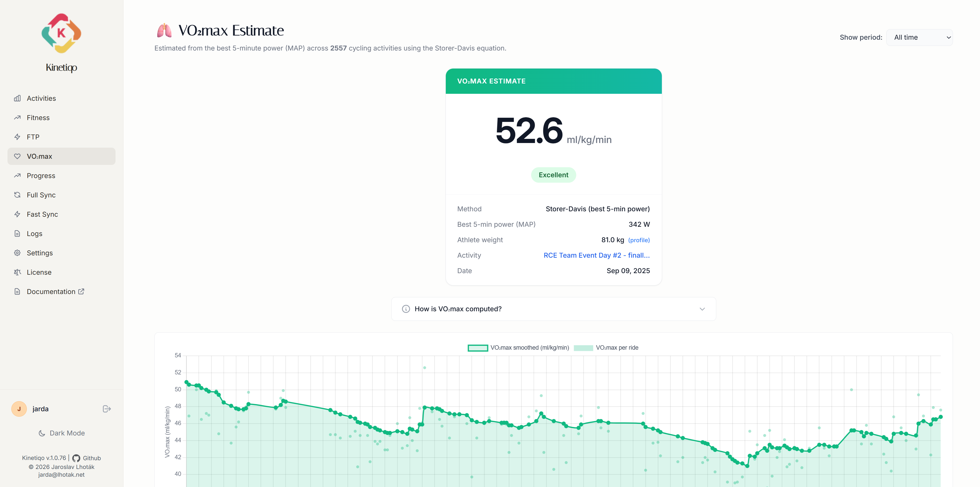980x487 pixels.
Task: Click the Activities bar chart icon
Action: coord(17,98)
